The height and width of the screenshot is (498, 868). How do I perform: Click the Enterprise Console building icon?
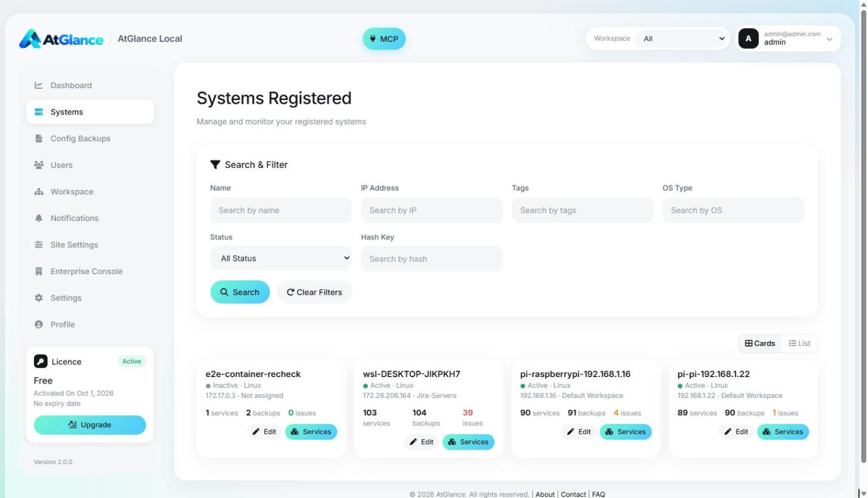pos(39,271)
